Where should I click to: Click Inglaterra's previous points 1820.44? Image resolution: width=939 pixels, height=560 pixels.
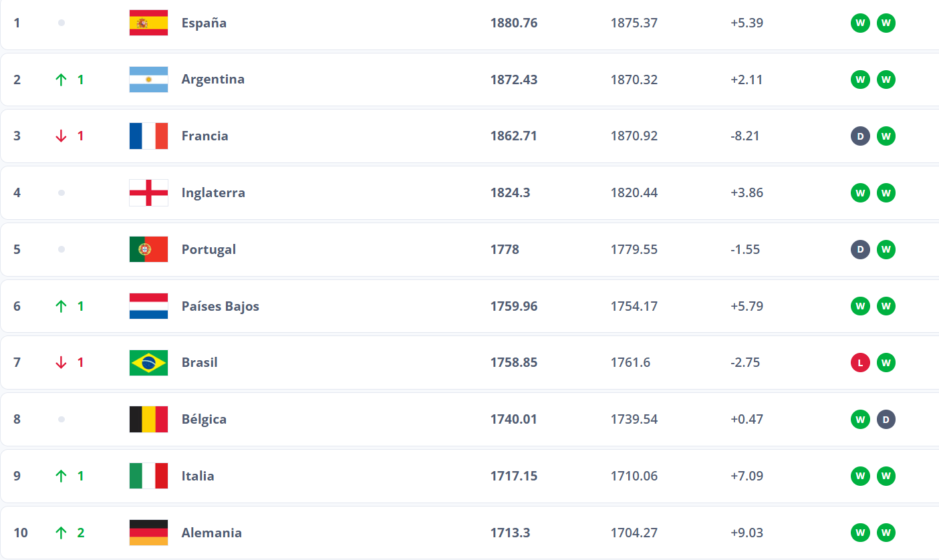point(634,193)
